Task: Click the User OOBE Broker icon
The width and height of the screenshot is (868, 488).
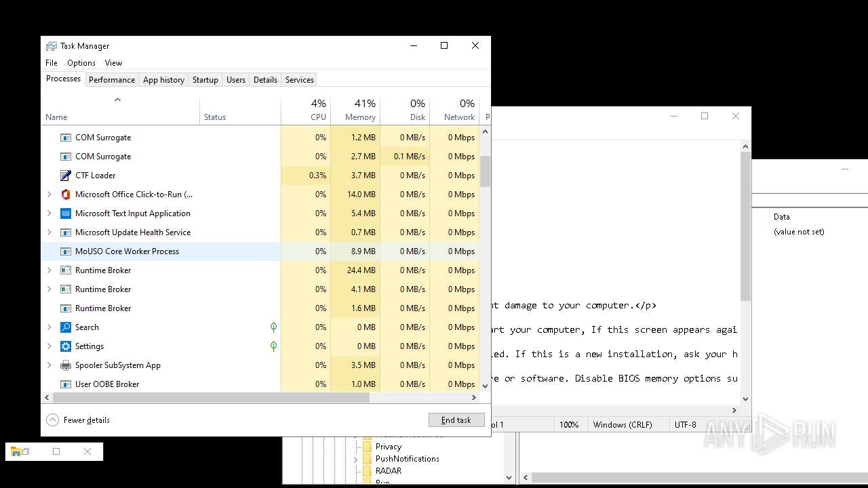Action: pyautogui.click(x=66, y=384)
